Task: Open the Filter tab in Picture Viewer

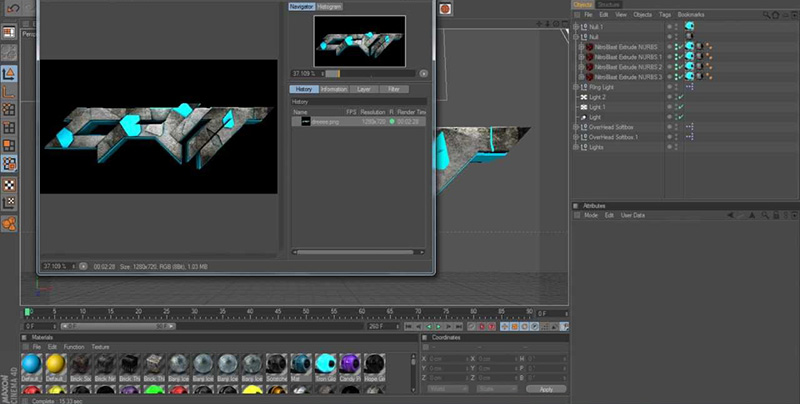Action: (x=394, y=89)
